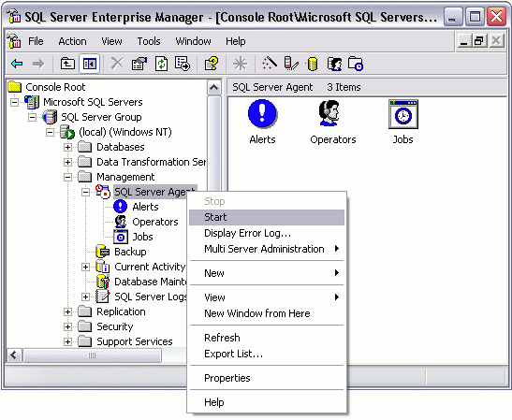The width and height of the screenshot is (512, 420).
Task: Collapse the SQL Server Agent node
Action: (x=85, y=192)
